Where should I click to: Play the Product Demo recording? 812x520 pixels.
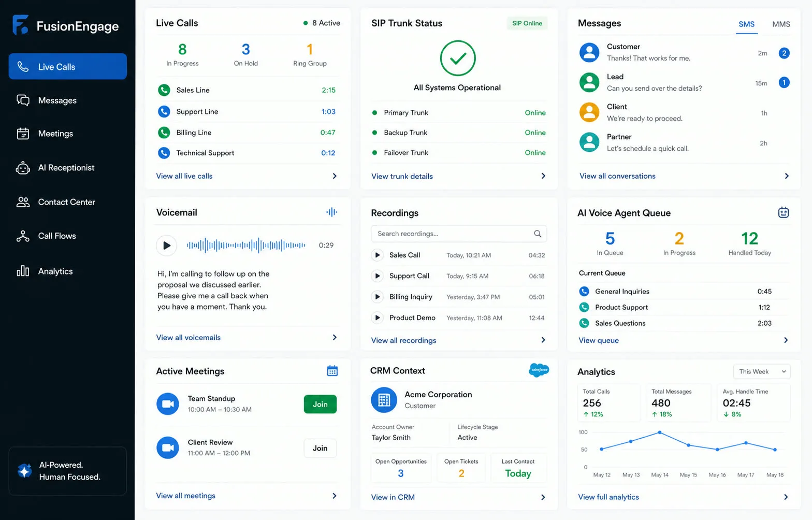click(x=378, y=318)
